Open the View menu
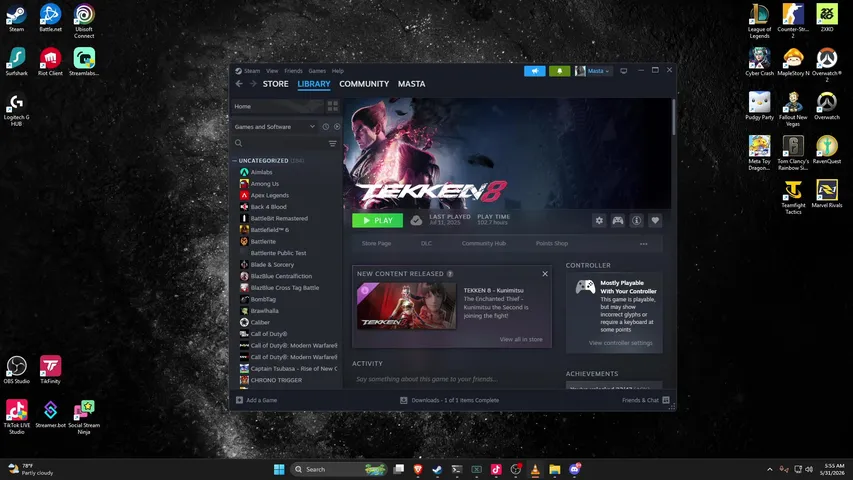 click(x=272, y=71)
